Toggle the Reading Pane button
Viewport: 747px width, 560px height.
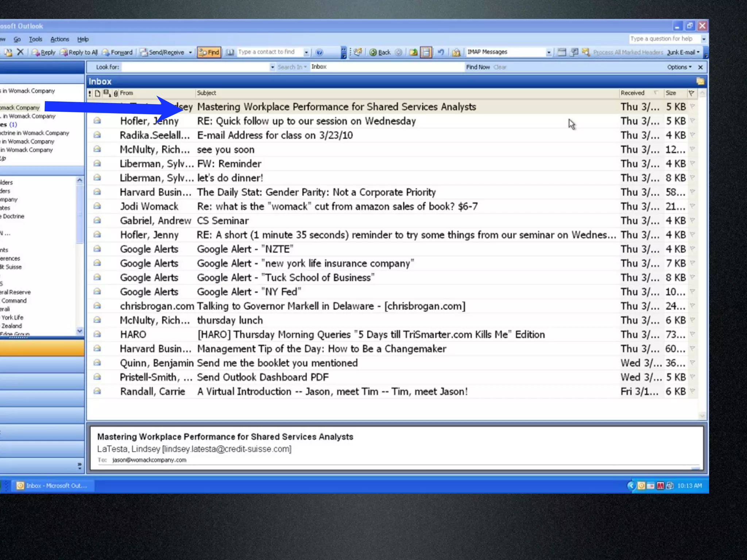pyautogui.click(x=426, y=52)
